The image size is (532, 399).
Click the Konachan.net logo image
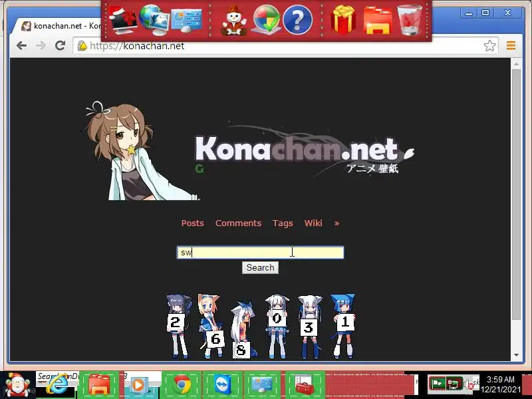point(305,150)
